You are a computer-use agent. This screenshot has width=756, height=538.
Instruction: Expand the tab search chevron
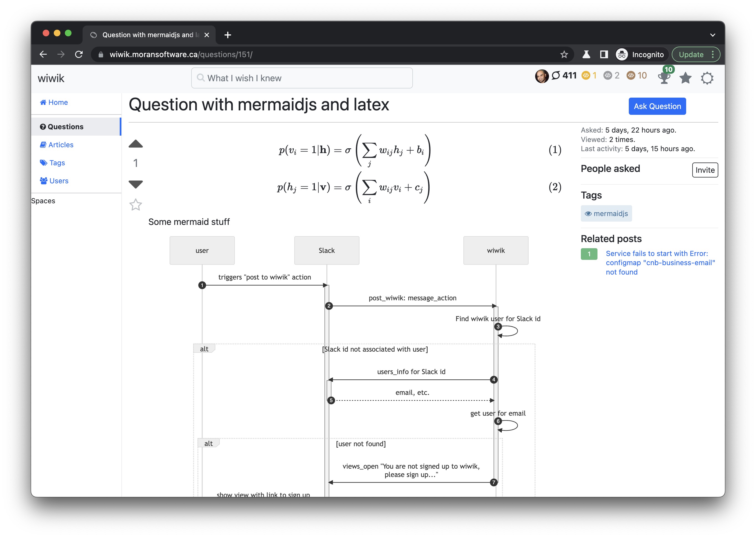[x=712, y=35]
